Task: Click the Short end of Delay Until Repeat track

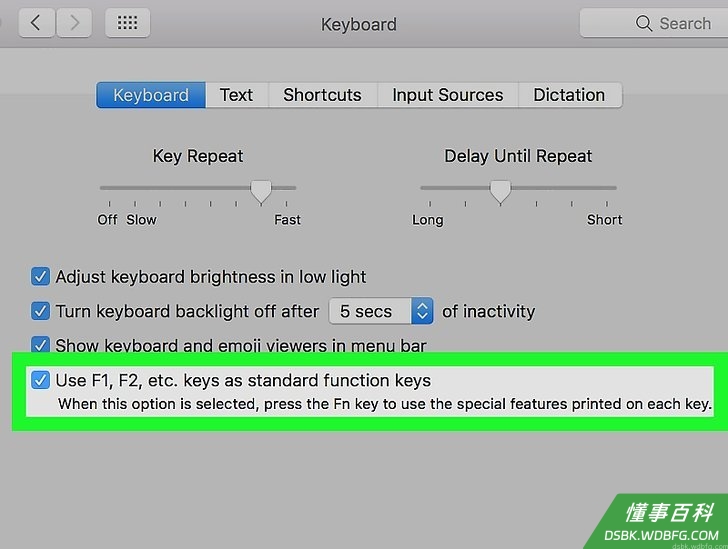Action: click(606, 188)
